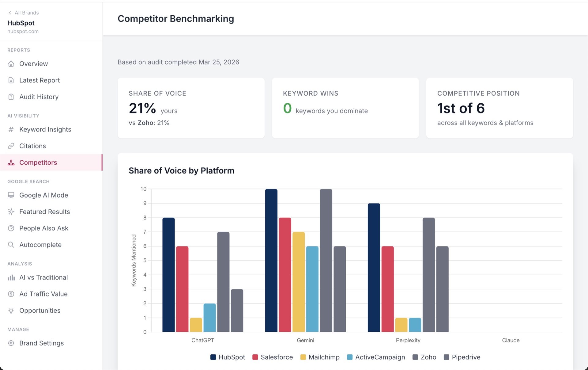The height and width of the screenshot is (370, 588).
Task: Return to All Brands
Action: tap(24, 13)
